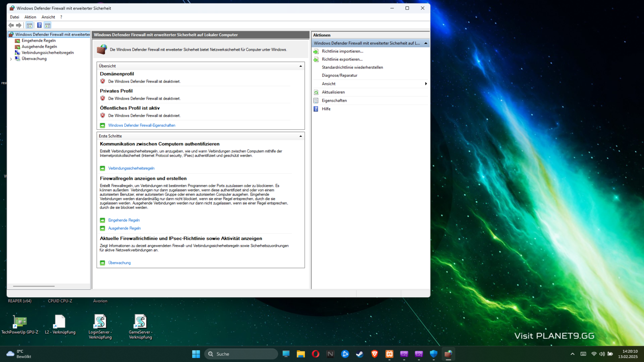Image resolution: width=644 pixels, height=362 pixels.
Task: Click the back arrow toolbar icon
Action: (11, 25)
